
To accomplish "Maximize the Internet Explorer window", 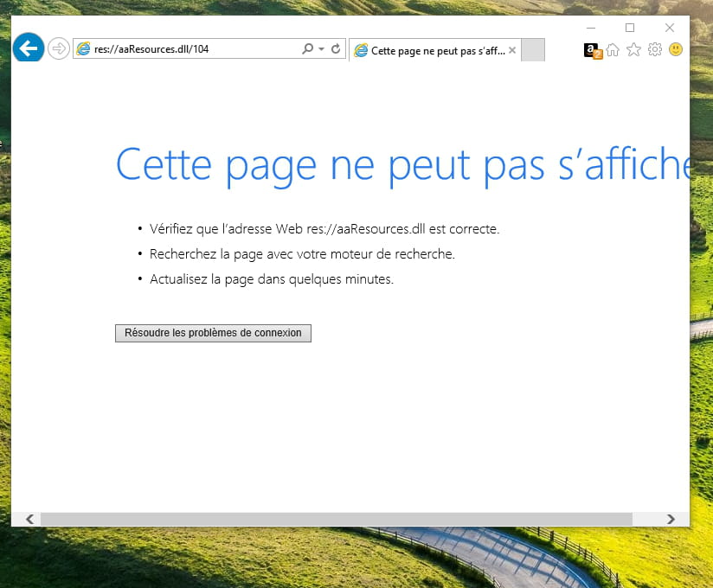I will coord(630,28).
